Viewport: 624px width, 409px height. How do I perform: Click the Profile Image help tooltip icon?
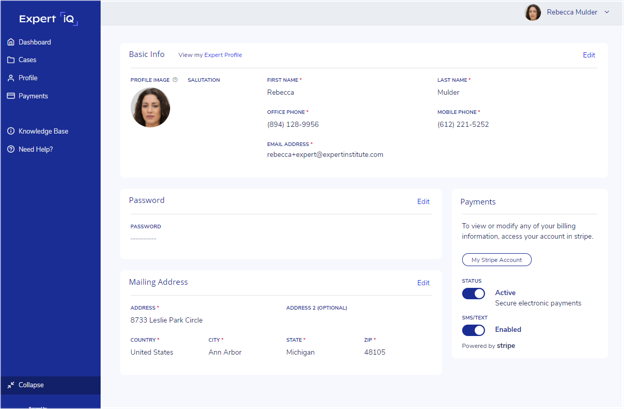[175, 80]
